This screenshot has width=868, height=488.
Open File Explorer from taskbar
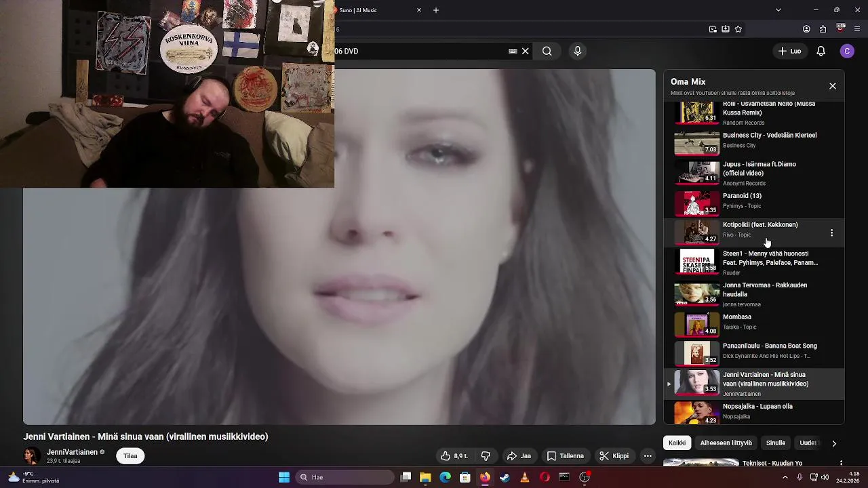pyautogui.click(x=425, y=477)
